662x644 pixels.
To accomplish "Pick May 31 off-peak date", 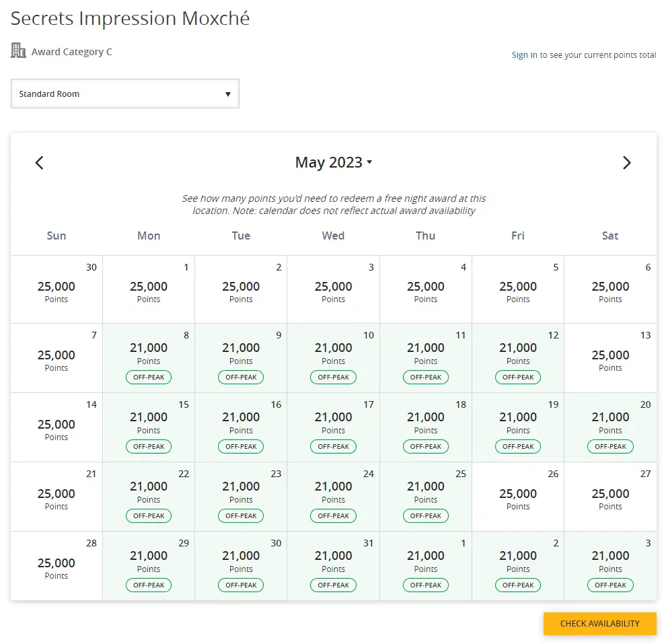I will pyautogui.click(x=333, y=565).
